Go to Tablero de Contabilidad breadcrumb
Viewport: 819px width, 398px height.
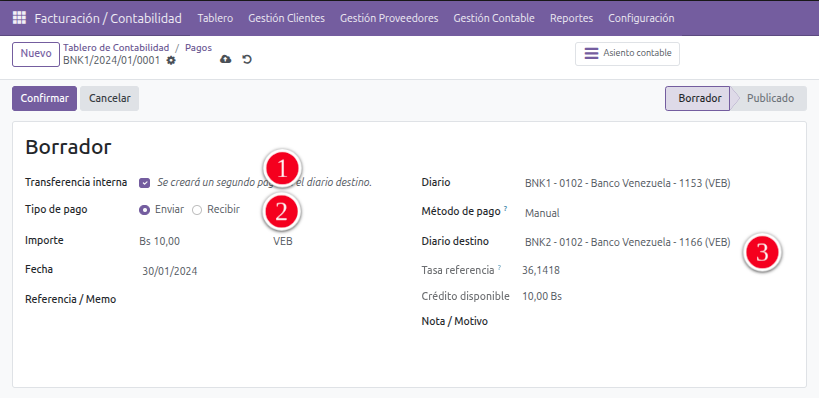tap(116, 48)
